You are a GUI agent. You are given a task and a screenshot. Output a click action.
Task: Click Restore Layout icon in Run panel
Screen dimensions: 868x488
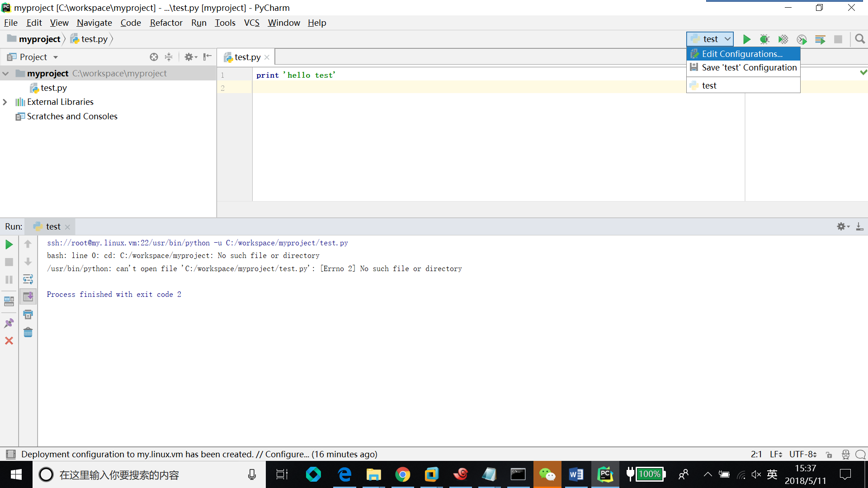coord(9,301)
